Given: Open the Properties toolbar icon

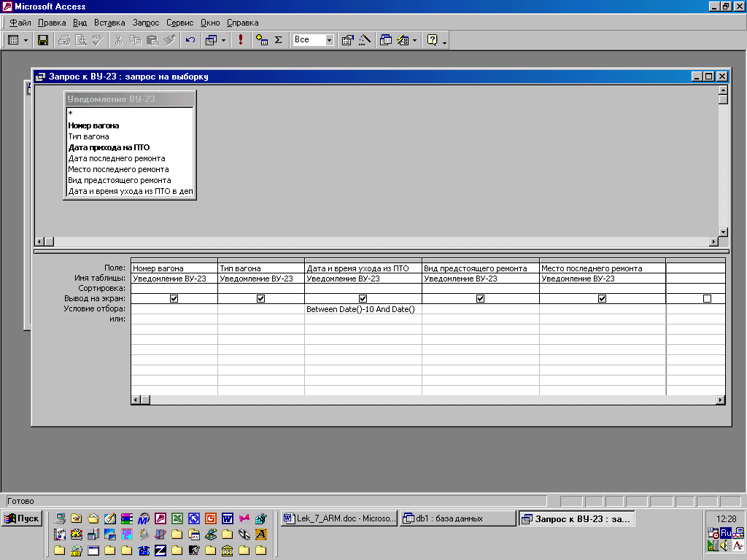Looking at the screenshot, I should pos(348,41).
